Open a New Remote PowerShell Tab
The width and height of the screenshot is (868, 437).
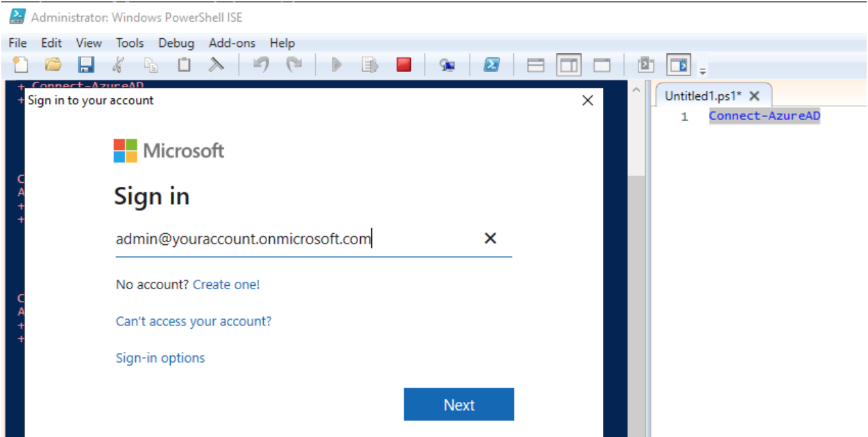click(447, 64)
